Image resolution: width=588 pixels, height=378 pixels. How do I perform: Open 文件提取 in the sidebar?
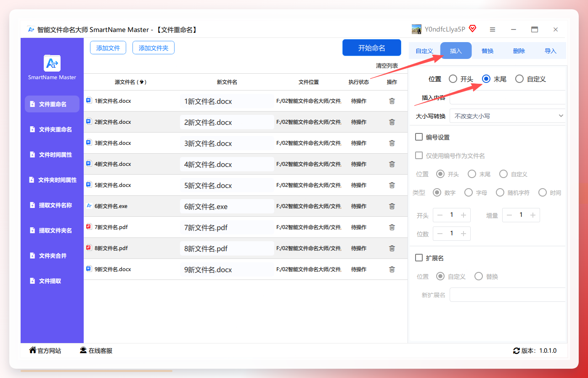(52, 281)
